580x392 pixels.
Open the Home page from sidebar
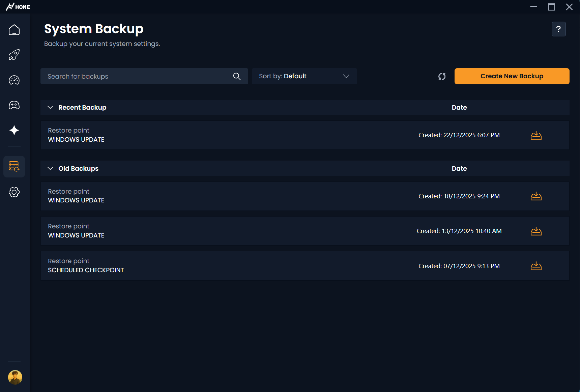14,30
